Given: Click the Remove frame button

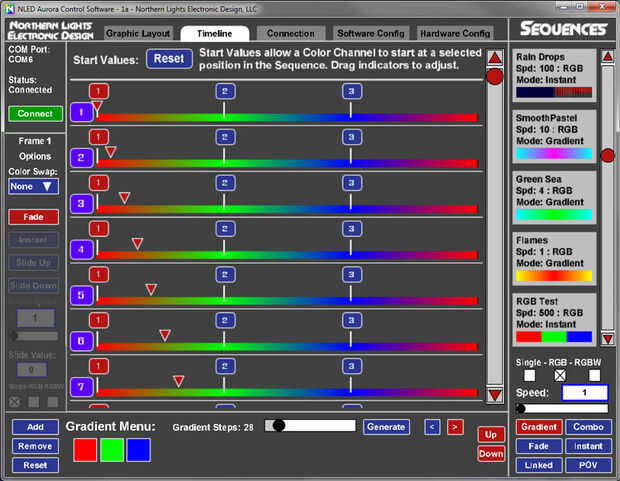Looking at the screenshot, I should click(35, 446).
